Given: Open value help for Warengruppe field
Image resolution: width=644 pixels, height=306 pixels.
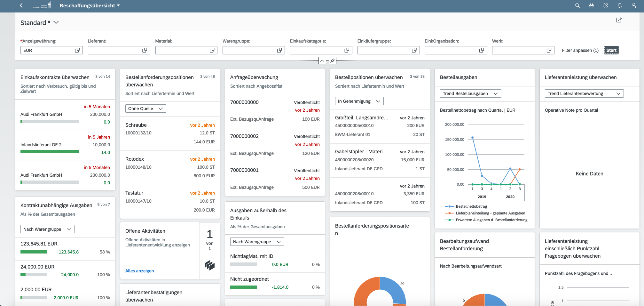Looking at the screenshot, I should [279, 50].
